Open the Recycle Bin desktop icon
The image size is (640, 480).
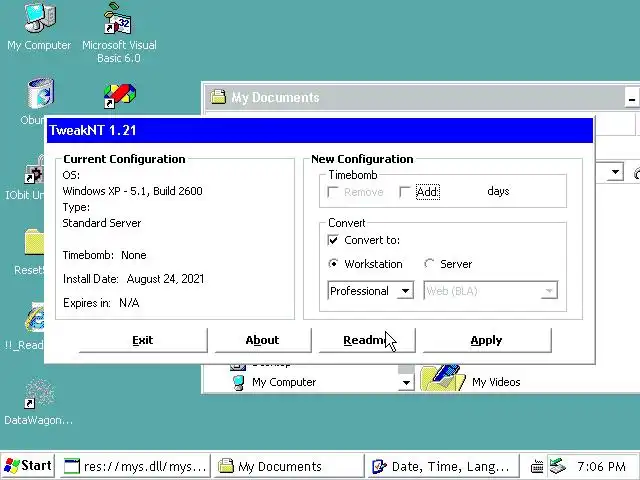coord(40,93)
